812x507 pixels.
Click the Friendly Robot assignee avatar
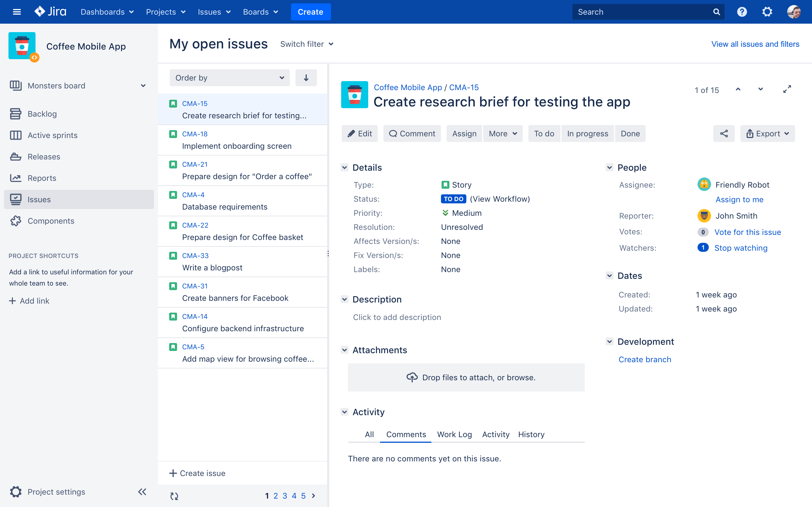coord(704,184)
